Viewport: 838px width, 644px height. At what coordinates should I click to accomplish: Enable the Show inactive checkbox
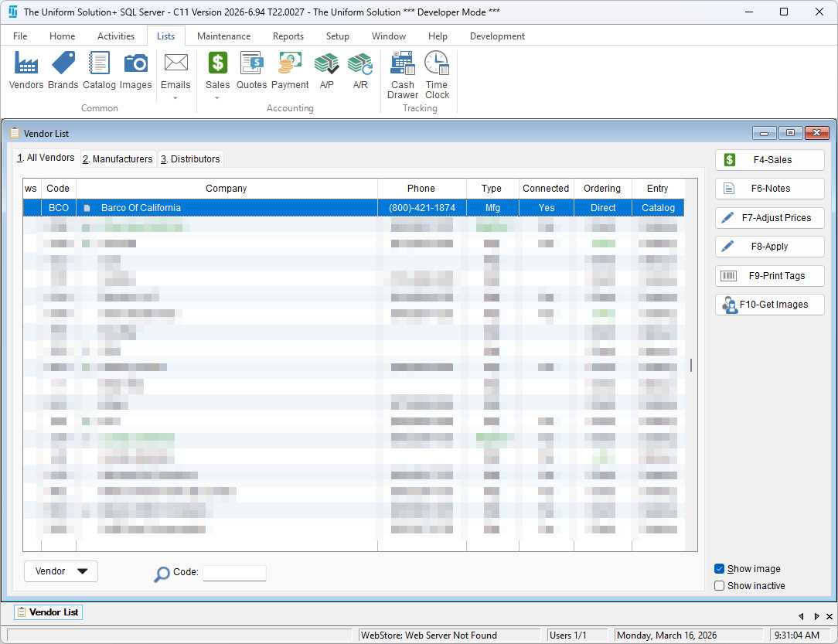click(x=720, y=586)
